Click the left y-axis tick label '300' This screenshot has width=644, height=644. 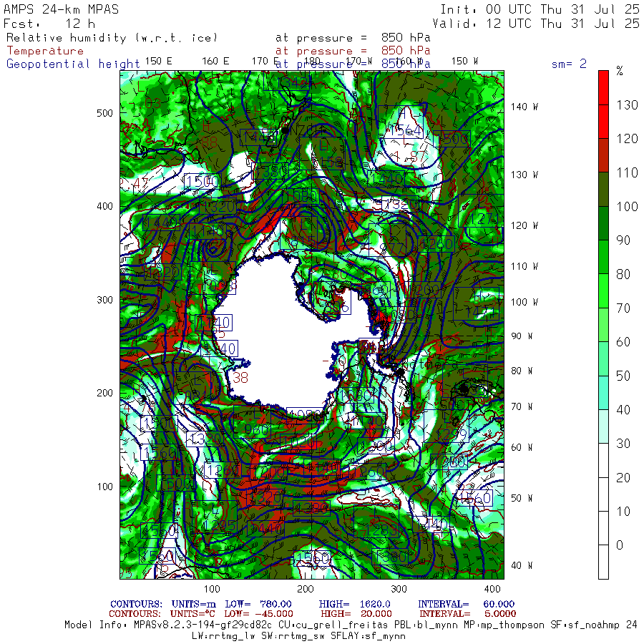(x=104, y=301)
